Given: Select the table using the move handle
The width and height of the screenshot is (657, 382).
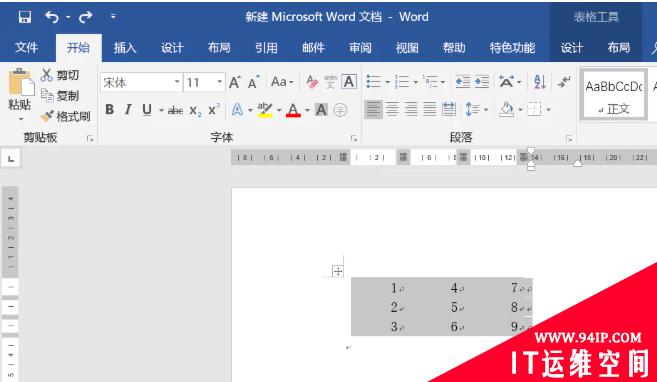Looking at the screenshot, I should click(x=338, y=271).
